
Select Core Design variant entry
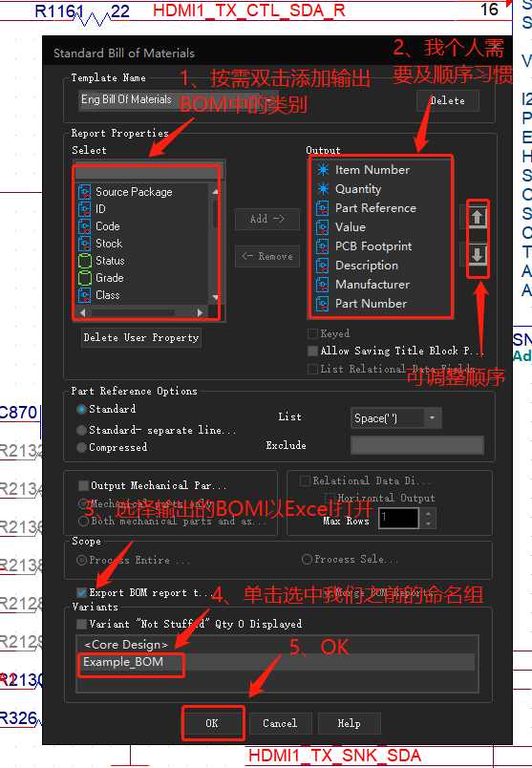(x=275, y=645)
